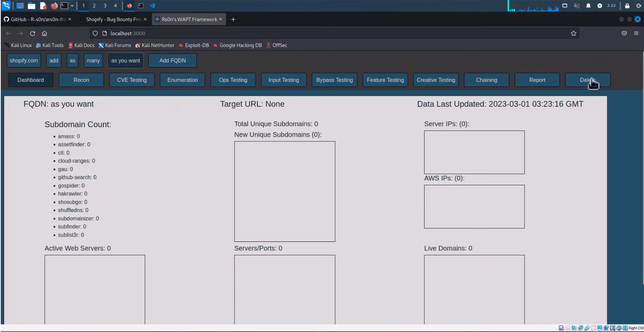Open the Chaining section
Viewport: 644px width, 332px height.
pyautogui.click(x=486, y=80)
